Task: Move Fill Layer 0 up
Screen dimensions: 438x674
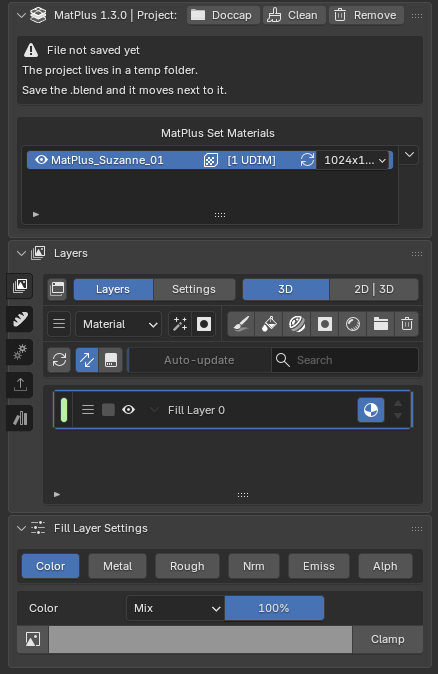Action: pos(398,403)
